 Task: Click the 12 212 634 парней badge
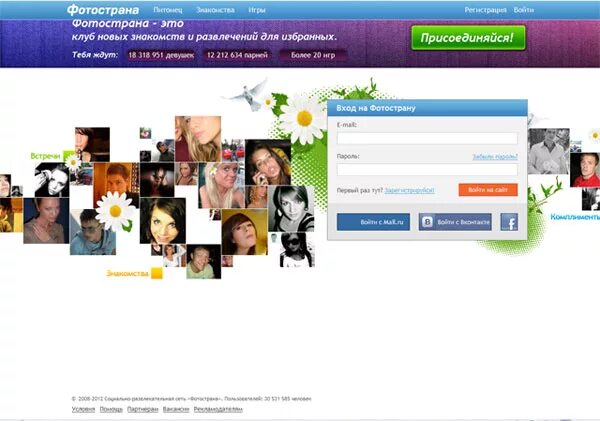click(237, 55)
